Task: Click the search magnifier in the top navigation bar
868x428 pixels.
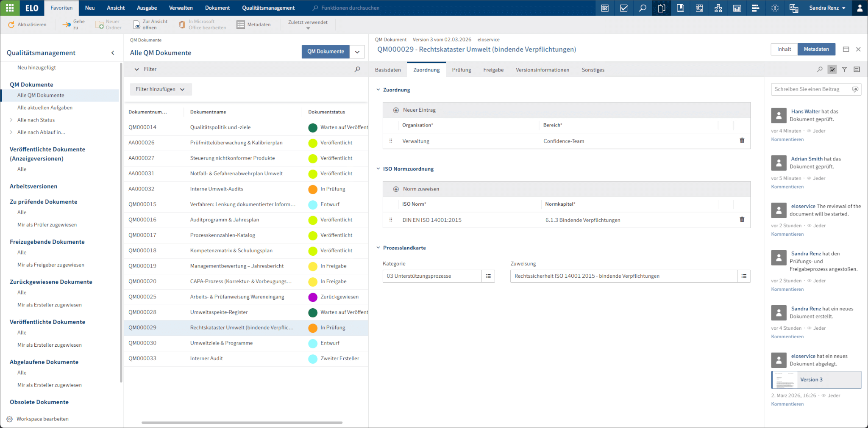Action: (x=643, y=8)
